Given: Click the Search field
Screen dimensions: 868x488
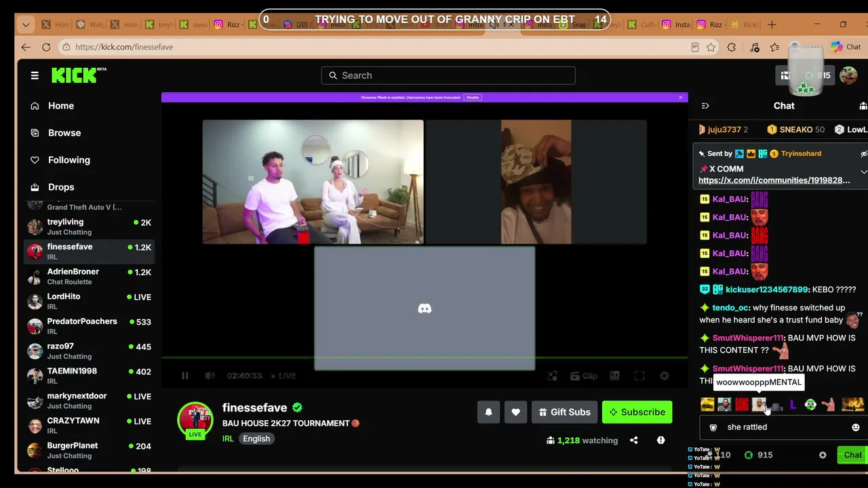Looking at the screenshot, I should [448, 75].
